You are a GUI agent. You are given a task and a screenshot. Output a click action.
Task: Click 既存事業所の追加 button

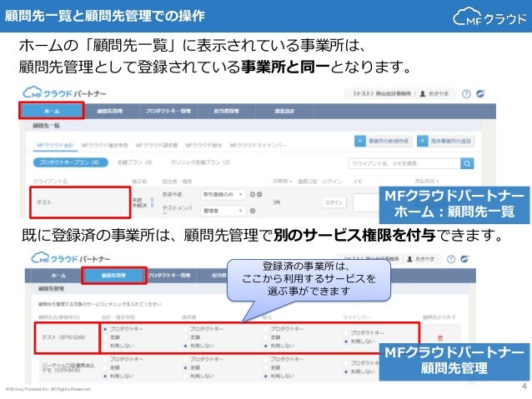point(446,141)
